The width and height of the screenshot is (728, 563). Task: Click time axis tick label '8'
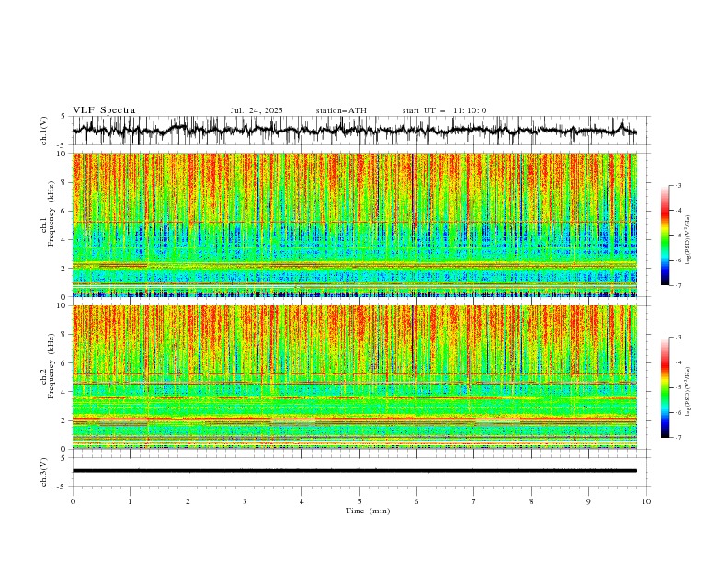pyautogui.click(x=531, y=501)
